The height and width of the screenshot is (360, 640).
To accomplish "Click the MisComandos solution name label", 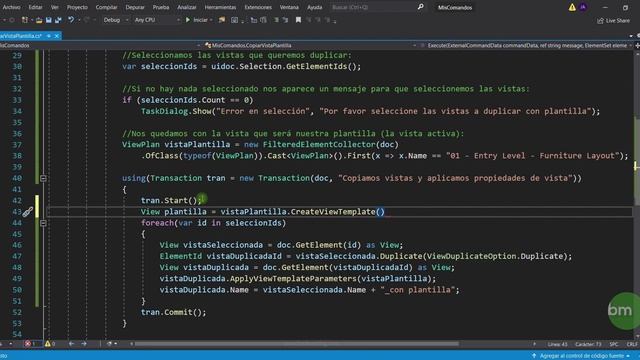I will pyautogui.click(x=455, y=7).
